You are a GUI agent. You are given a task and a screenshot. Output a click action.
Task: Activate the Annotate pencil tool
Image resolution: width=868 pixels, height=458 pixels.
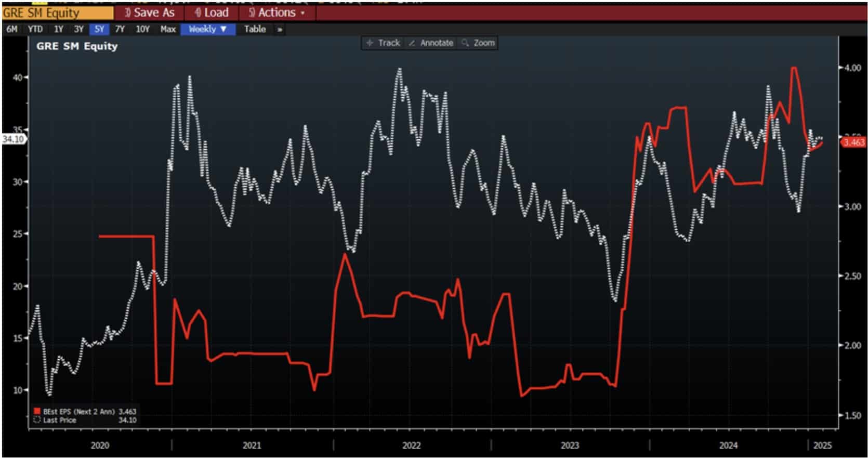pyautogui.click(x=431, y=43)
